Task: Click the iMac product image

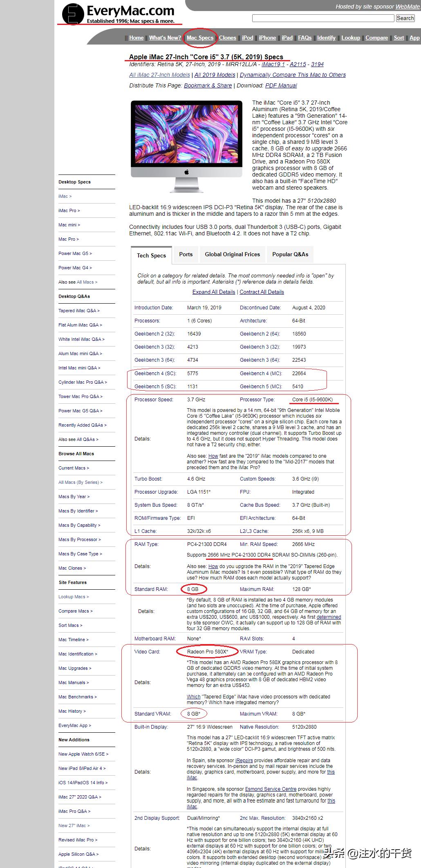Action: point(187,146)
